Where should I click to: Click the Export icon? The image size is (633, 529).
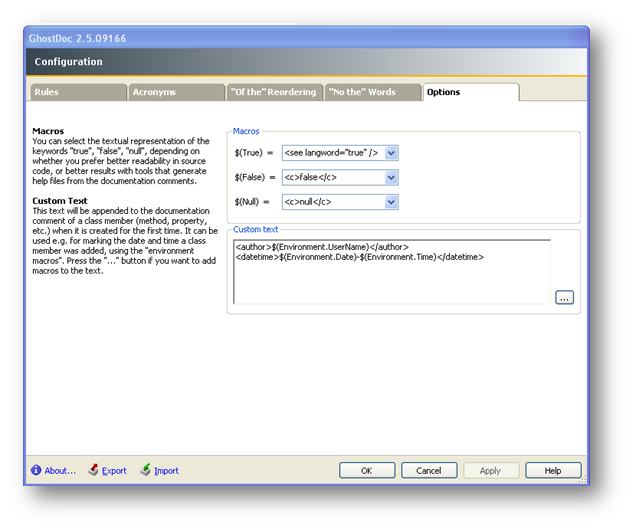[x=93, y=470]
